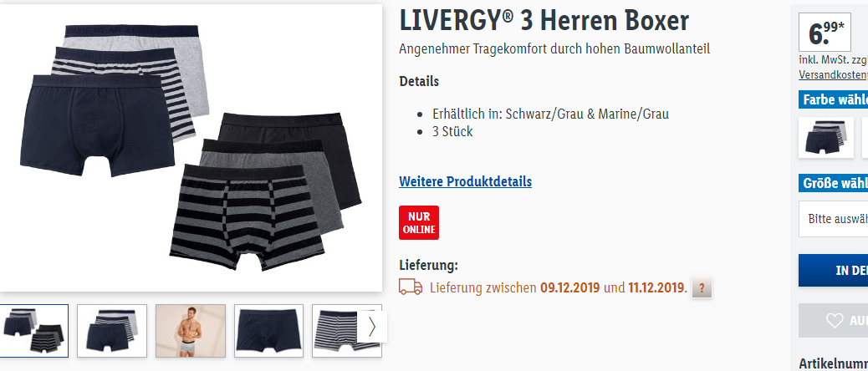The height and width of the screenshot is (371, 868).
Task: Open the size selection dropdown
Action: pyautogui.click(x=833, y=219)
